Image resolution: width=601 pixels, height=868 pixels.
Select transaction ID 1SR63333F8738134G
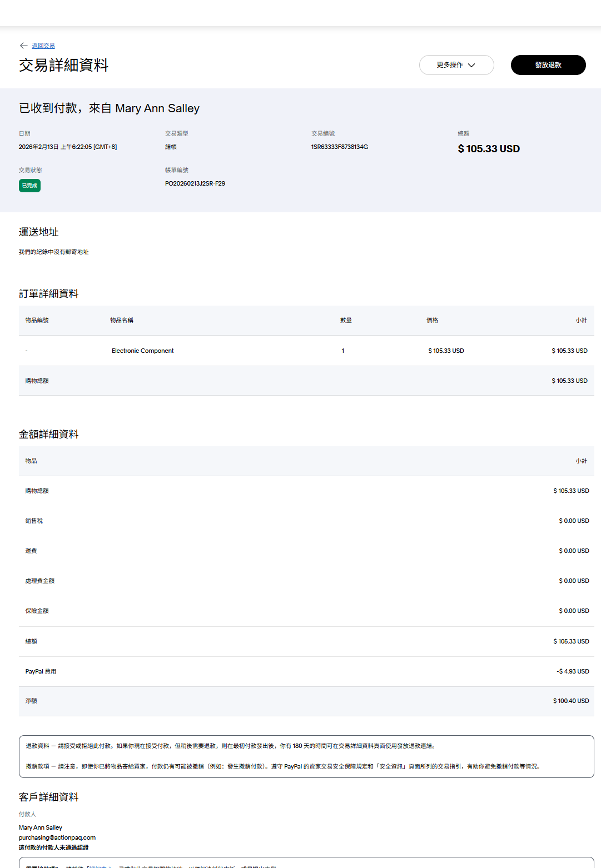point(339,147)
